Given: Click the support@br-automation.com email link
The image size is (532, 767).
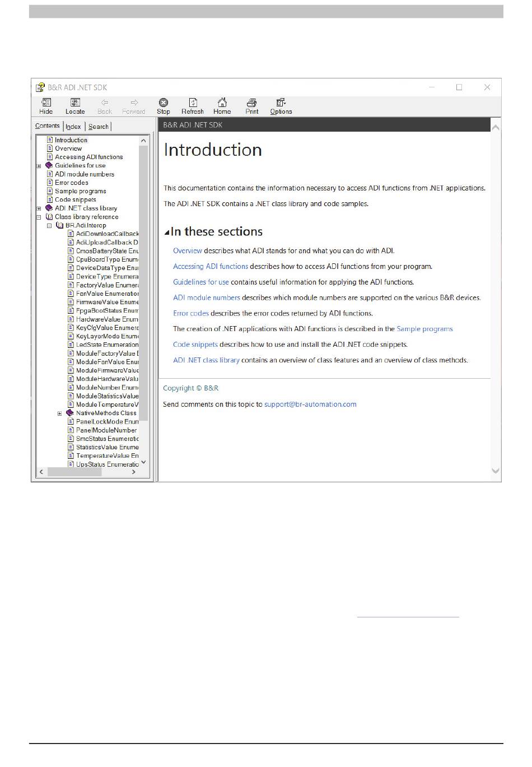Looking at the screenshot, I should (310, 404).
